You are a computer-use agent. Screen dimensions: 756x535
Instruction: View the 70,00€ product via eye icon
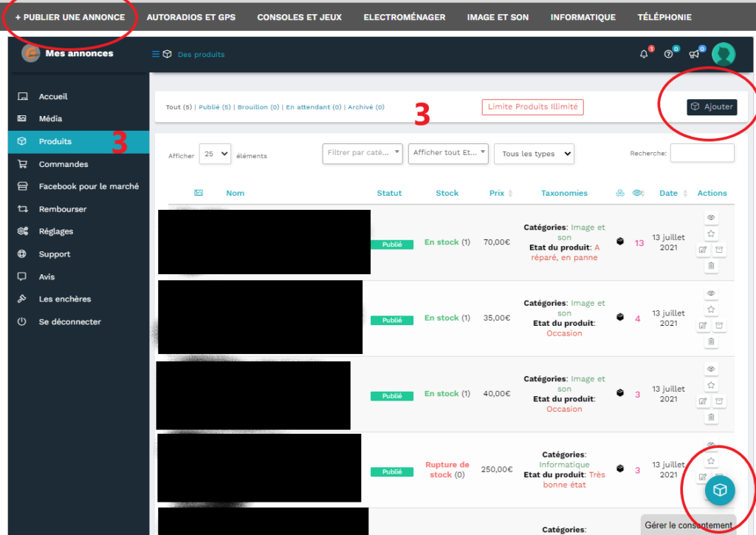click(711, 217)
